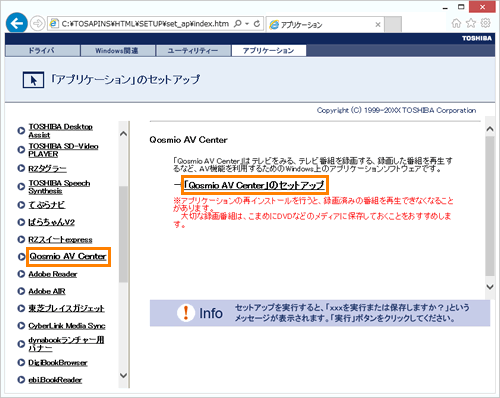Screen dimensions: 500x398
Task: Click the Qosmio AV Center heading text
Action: coord(188,140)
